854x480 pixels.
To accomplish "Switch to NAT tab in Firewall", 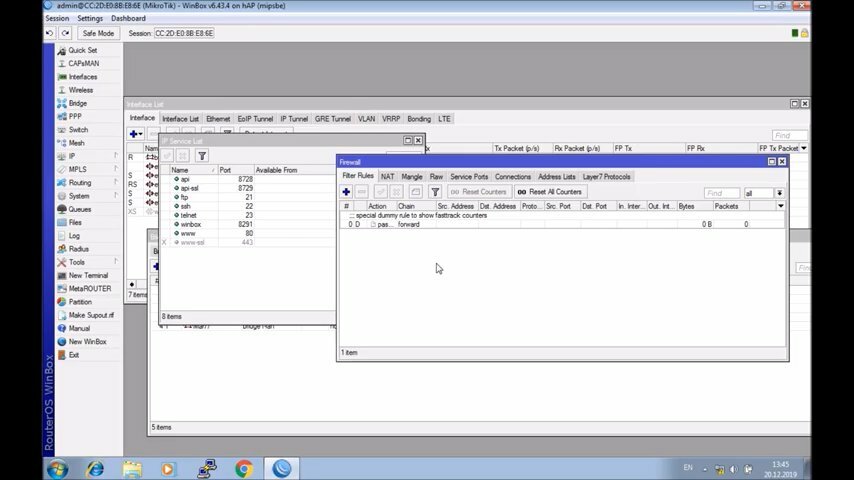I will 387,177.
